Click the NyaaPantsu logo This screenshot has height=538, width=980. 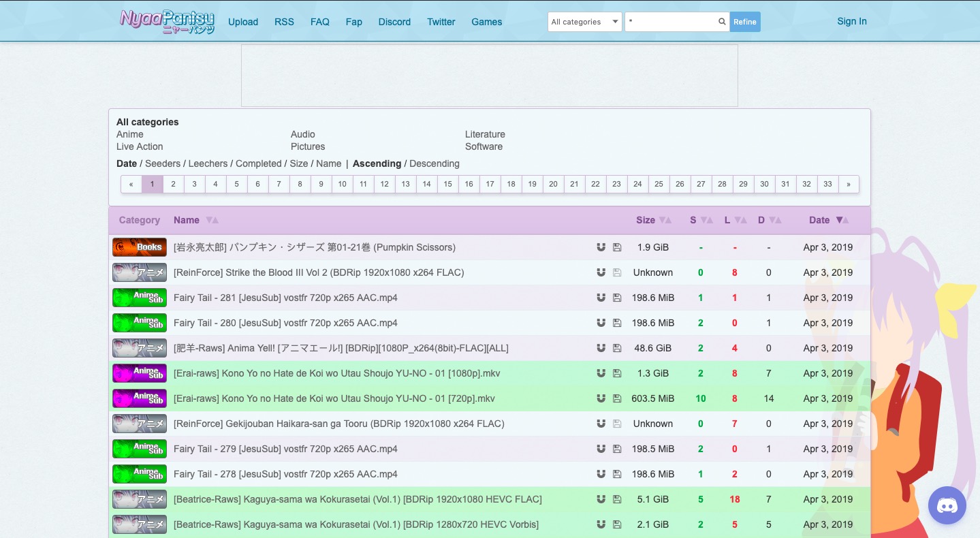[168, 21]
